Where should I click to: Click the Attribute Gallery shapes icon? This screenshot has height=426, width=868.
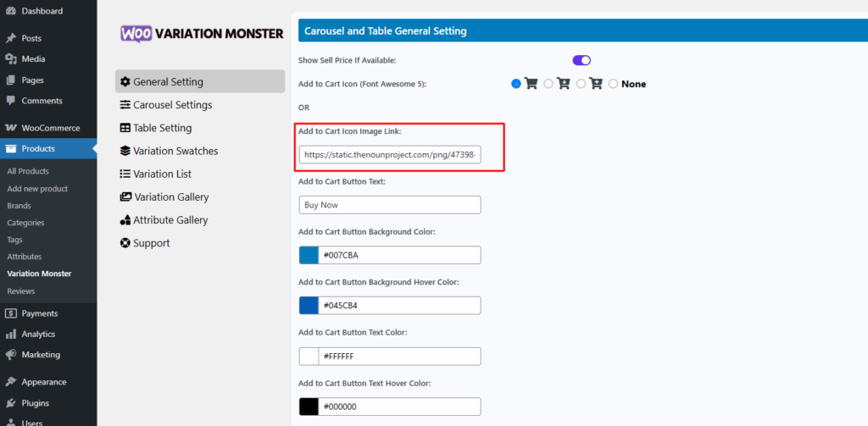click(125, 220)
